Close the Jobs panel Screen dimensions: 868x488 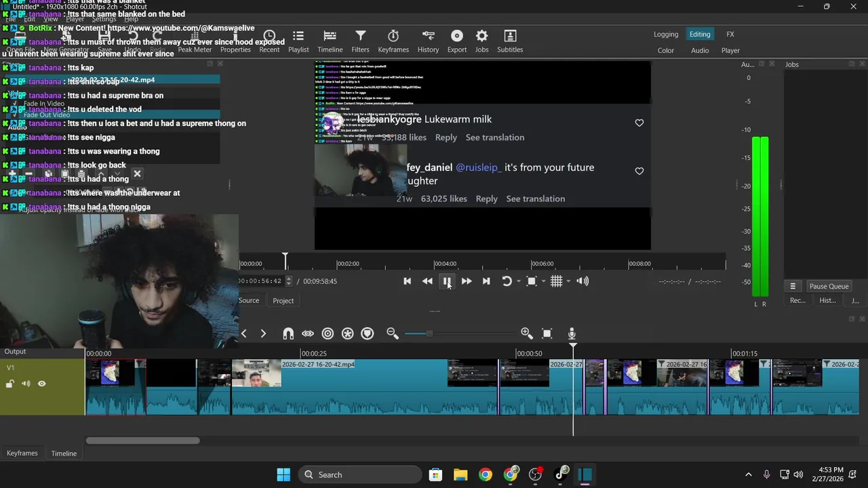[x=862, y=64]
